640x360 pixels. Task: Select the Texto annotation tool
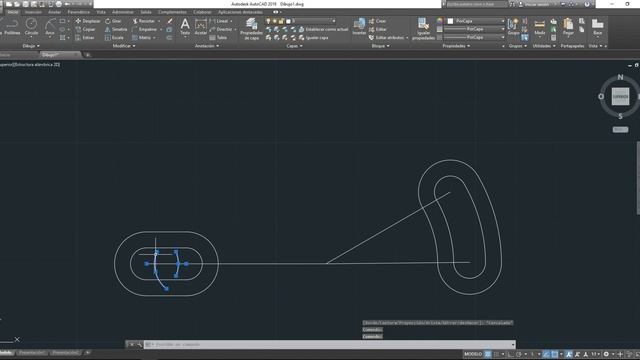(x=185, y=27)
